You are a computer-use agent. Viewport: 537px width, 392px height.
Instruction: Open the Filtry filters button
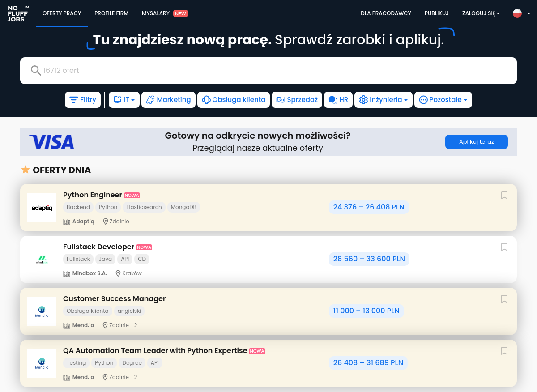[x=83, y=100]
